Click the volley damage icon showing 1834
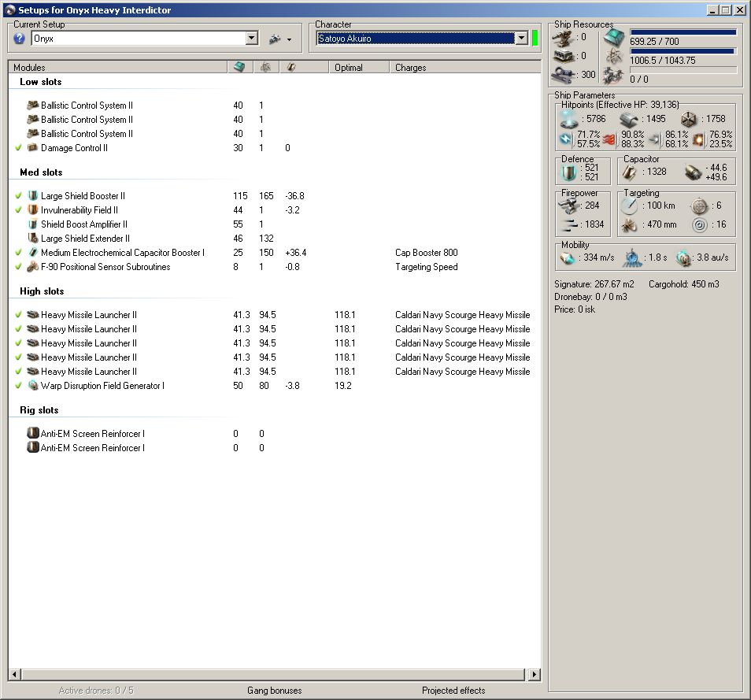Screen dimensions: 751x700 pos(569,224)
